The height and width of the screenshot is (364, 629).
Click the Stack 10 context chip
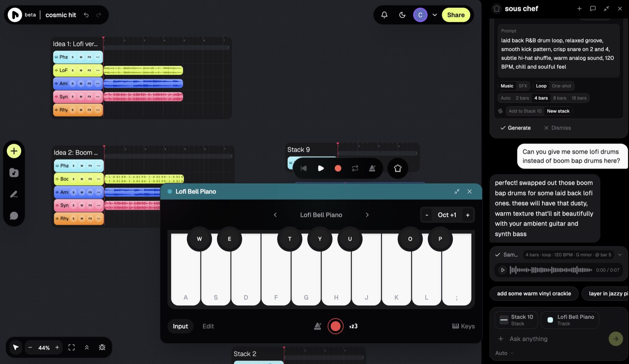pyautogui.click(x=516, y=320)
